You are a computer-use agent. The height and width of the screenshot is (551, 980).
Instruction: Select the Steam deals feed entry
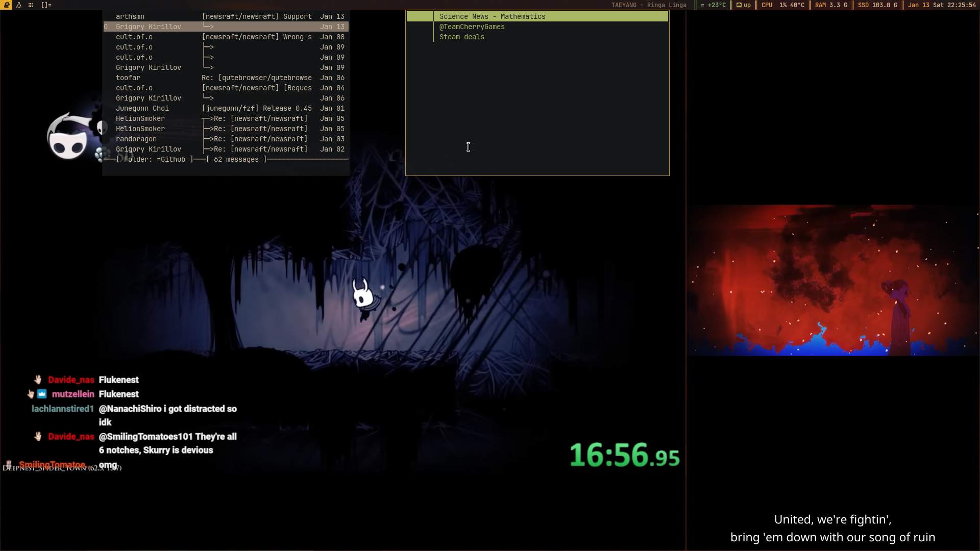(x=461, y=37)
